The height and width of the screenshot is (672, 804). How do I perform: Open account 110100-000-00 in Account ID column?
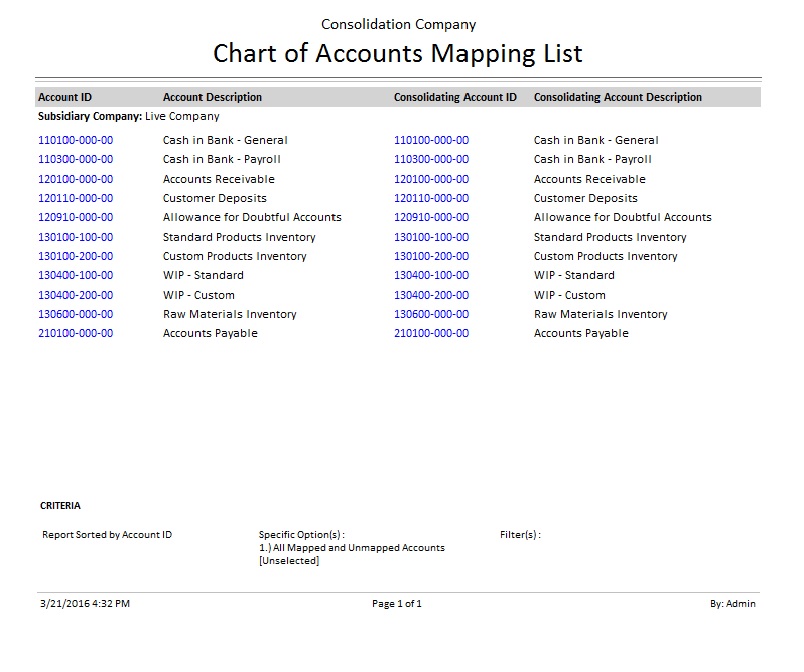pos(75,140)
